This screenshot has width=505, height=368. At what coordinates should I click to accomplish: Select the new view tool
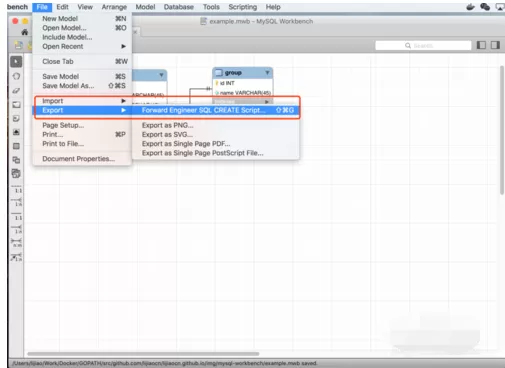[x=16, y=160]
